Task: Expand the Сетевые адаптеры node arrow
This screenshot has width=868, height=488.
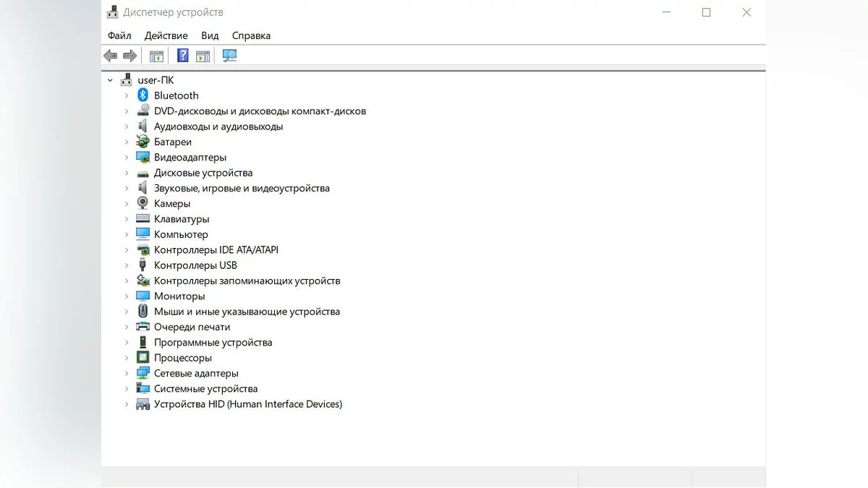Action: click(127, 373)
